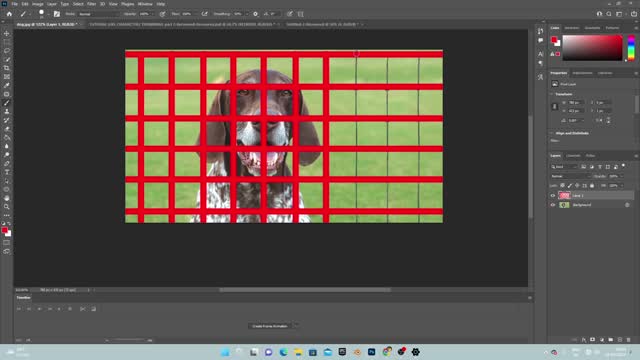Delete layer trash icon in Layers panel
640x360 pixels.
coord(629,340)
